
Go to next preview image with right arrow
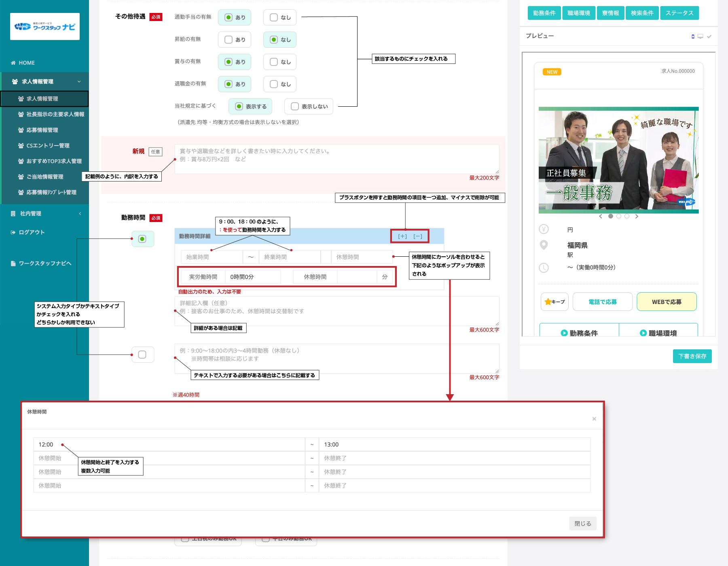click(637, 216)
